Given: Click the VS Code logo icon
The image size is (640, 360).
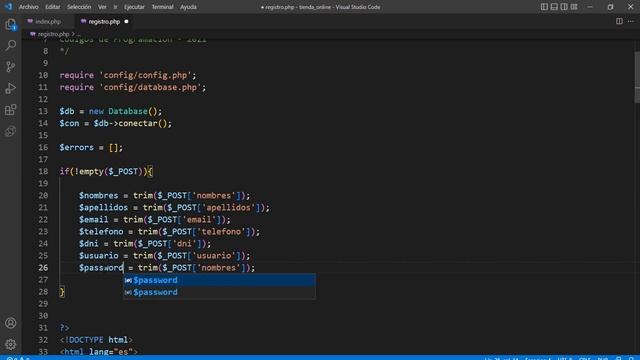Looking at the screenshot, I should (8, 7).
